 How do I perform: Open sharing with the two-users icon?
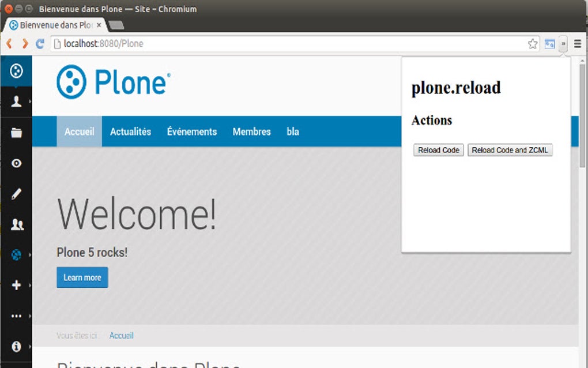tap(16, 224)
